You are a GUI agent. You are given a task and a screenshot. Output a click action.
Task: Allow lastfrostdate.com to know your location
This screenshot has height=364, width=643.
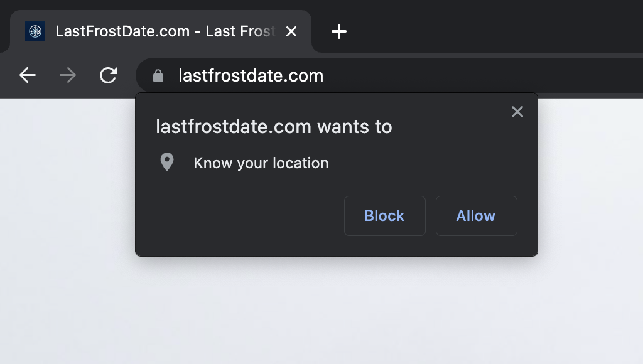pyautogui.click(x=476, y=216)
